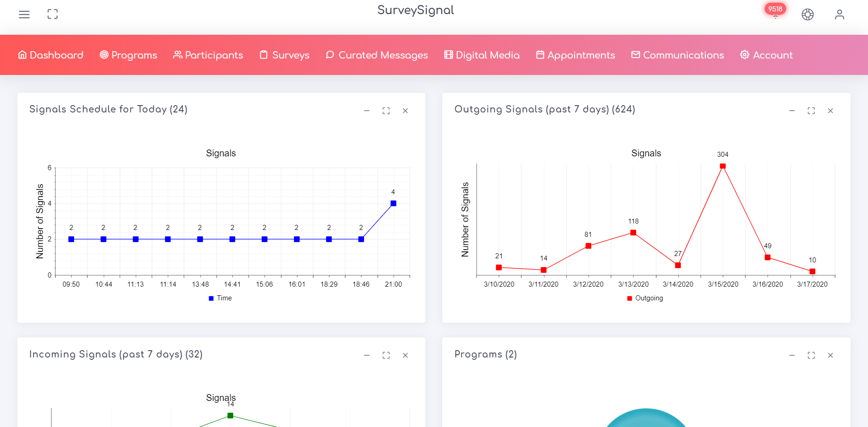Go to Dashboard
This screenshot has height=427, width=868.
tap(51, 55)
